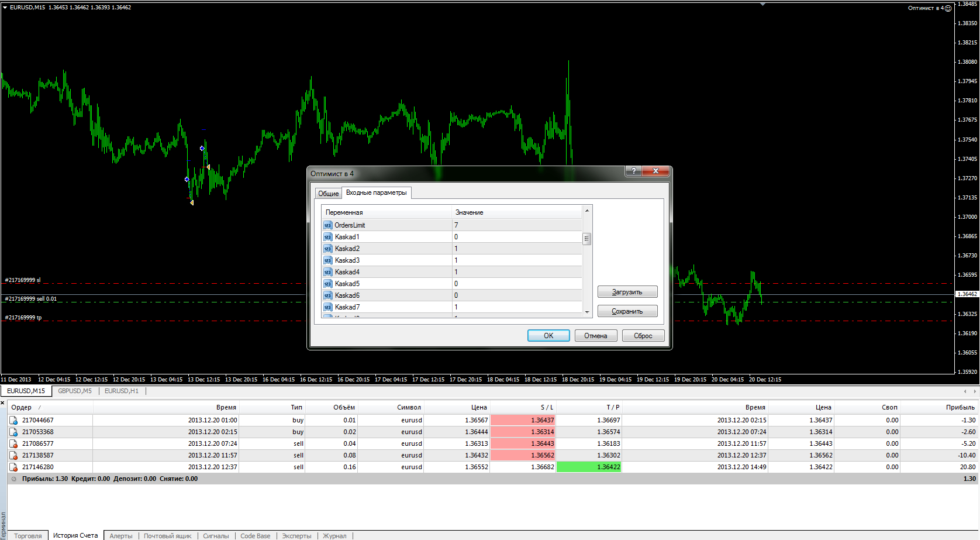The width and height of the screenshot is (980, 540).
Task: Click the OrdersLimit variable icon
Action: click(x=327, y=225)
